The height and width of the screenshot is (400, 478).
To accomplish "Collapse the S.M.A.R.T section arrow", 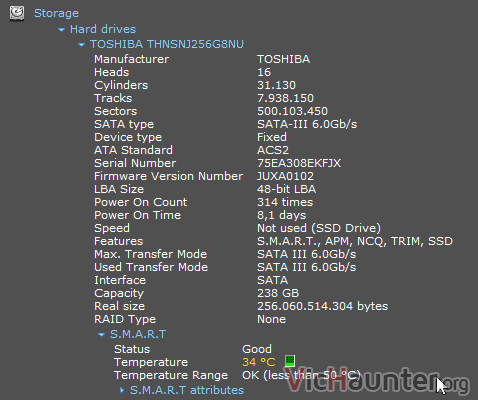I will point(101,335).
